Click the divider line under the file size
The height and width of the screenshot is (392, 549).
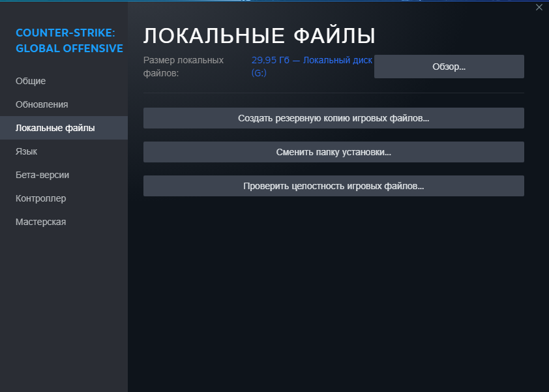[333, 93]
